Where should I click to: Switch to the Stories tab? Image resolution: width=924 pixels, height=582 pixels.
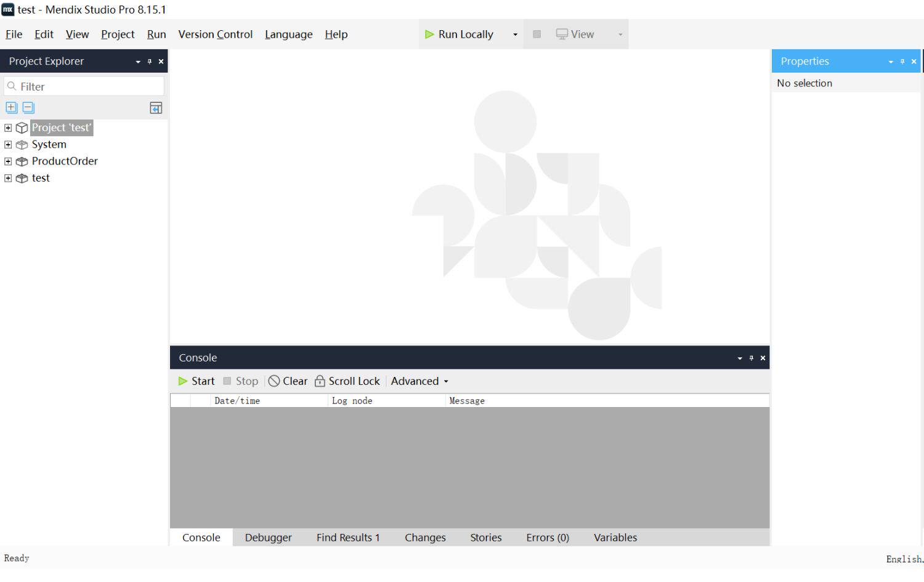click(486, 538)
